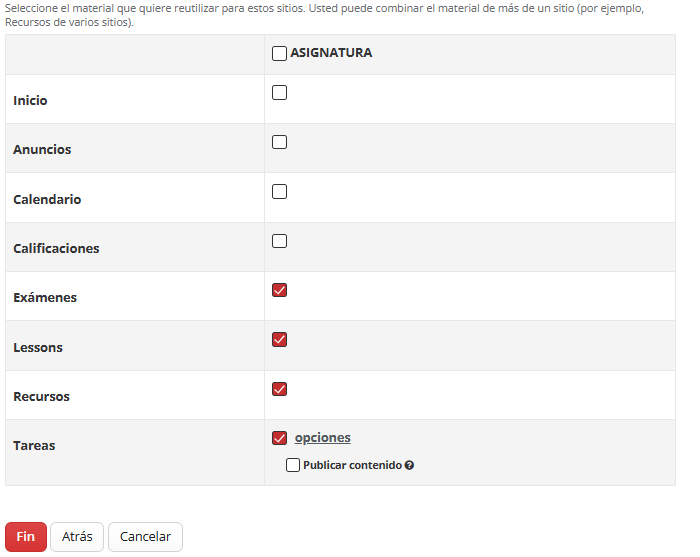Tick the Calificaciones checkbox
The height and width of the screenshot is (557, 700).
(279, 241)
